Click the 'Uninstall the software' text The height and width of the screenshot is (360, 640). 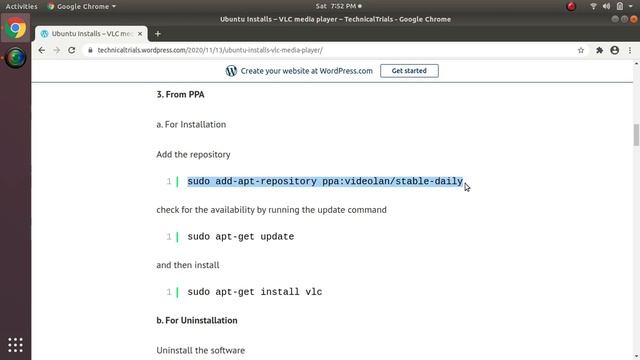click(x=201, y=350)
